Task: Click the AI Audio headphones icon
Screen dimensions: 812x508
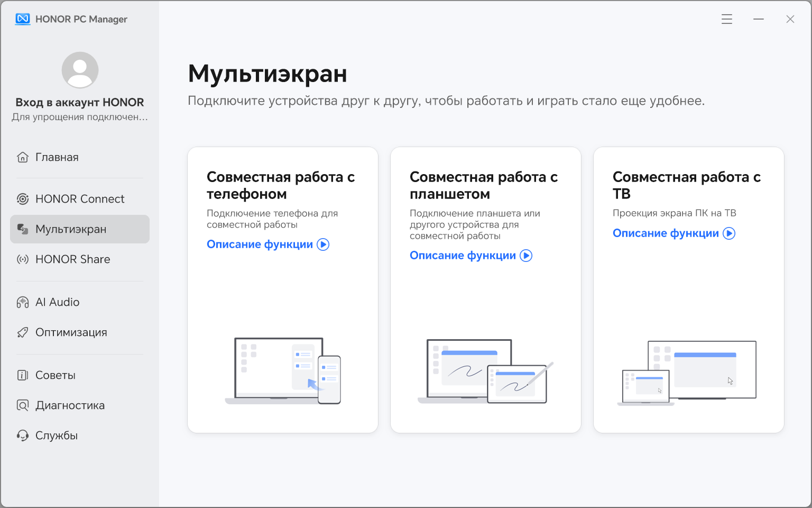Action: point(23,302)
